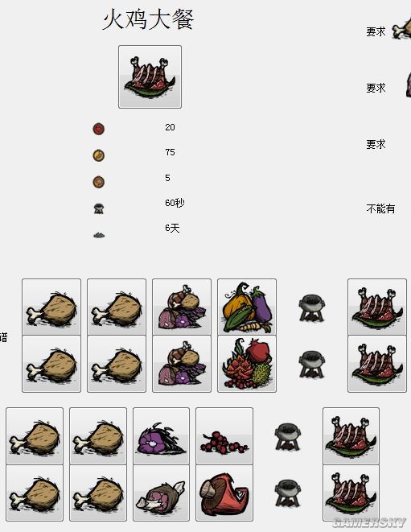
Task: Select the red mushroom cap tile
Action: coord(224,493)
